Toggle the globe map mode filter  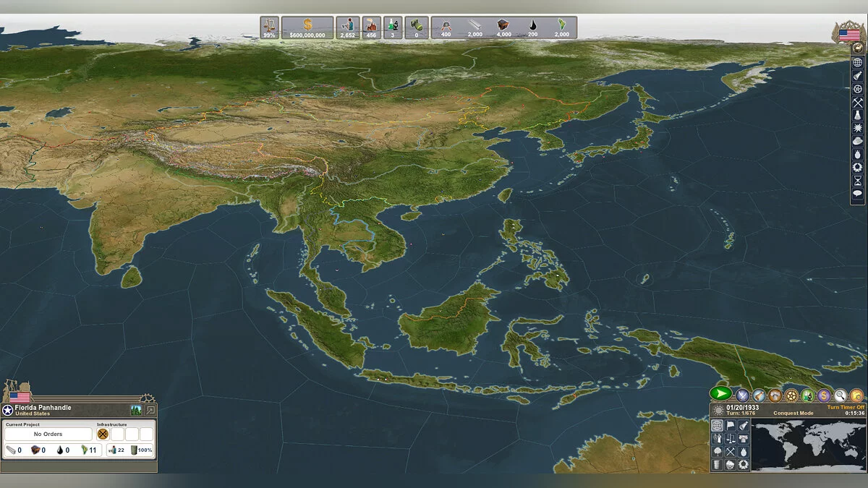[718, 426]
